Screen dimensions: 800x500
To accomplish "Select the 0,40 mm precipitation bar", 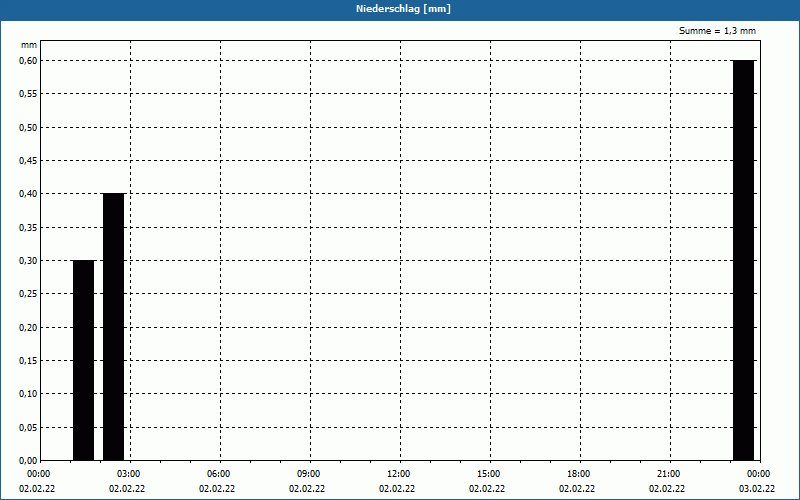I will coord(113,327).
